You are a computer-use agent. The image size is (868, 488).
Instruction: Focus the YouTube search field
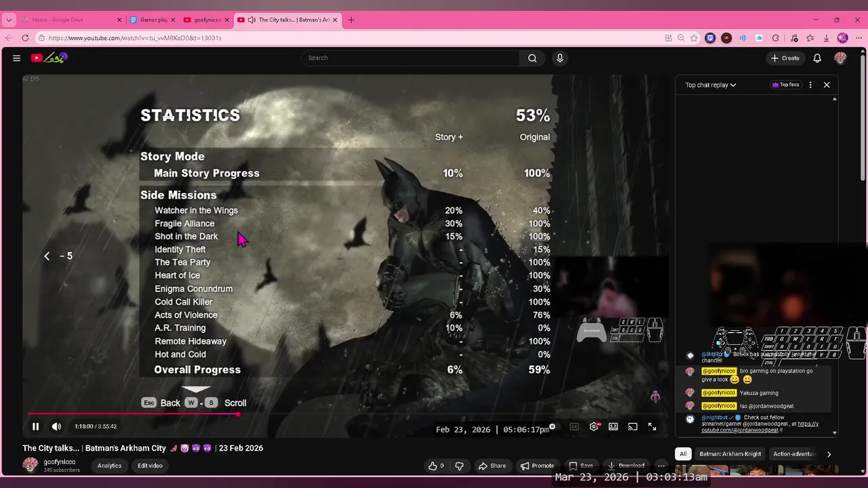[x=412, y=58]
